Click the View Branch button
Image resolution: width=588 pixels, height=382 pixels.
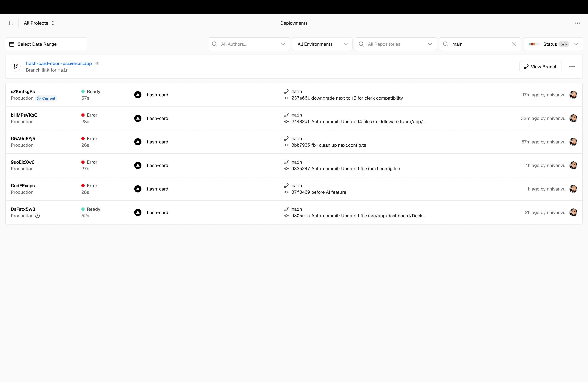pyautogui.click(x=541, y=67)
